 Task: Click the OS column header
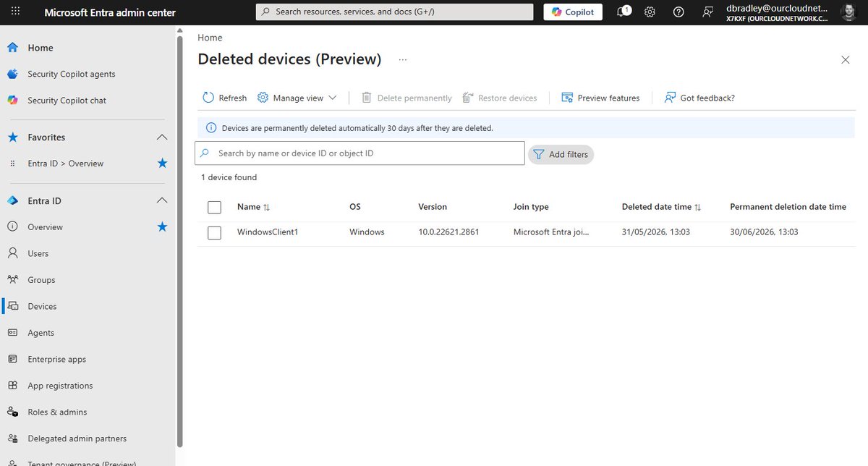355,207
